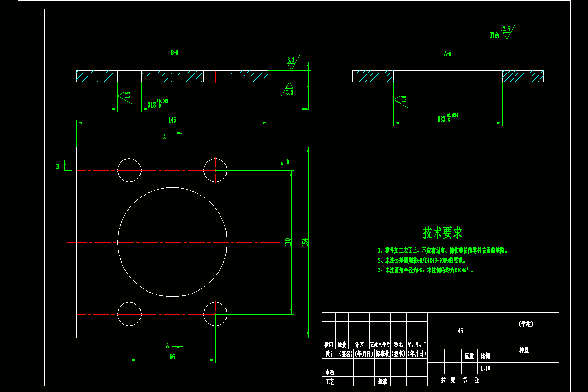Select the 重量 header cell
Image resolution: width=588 pixels, height=392 pixels.
click(469, 355)
